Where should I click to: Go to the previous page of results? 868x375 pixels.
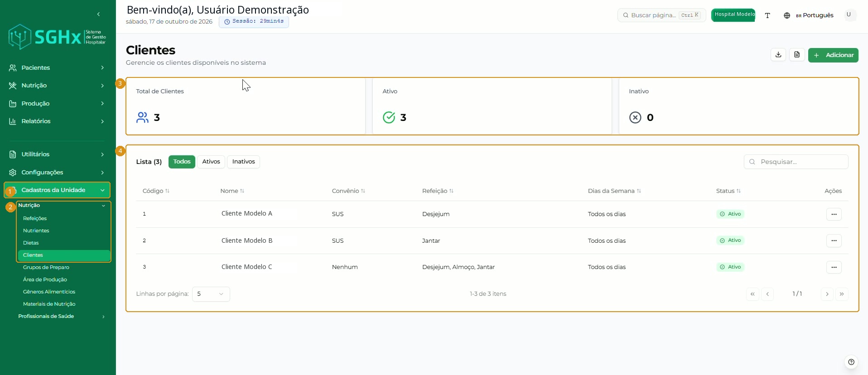(767, 294)
